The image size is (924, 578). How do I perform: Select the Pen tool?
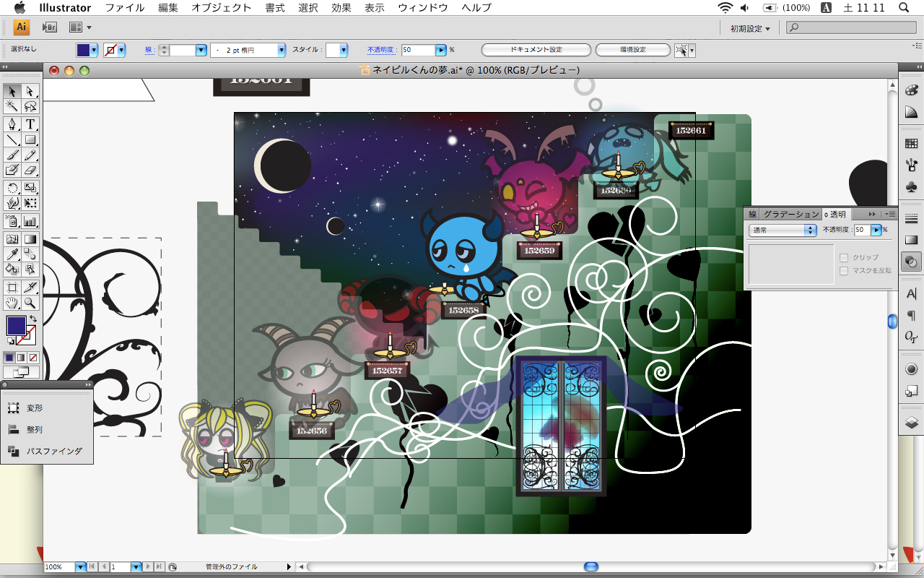coord(12,124)
